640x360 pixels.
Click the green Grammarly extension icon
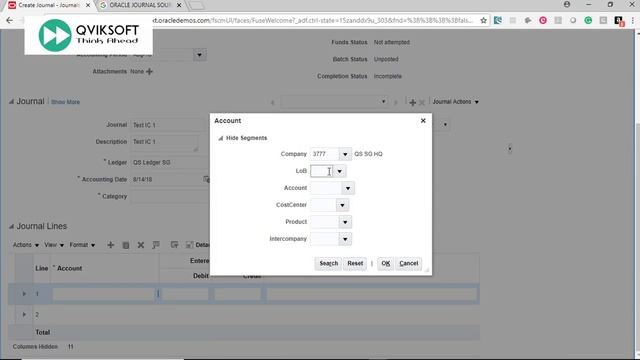pyautogui.click(x=588, y=20)
